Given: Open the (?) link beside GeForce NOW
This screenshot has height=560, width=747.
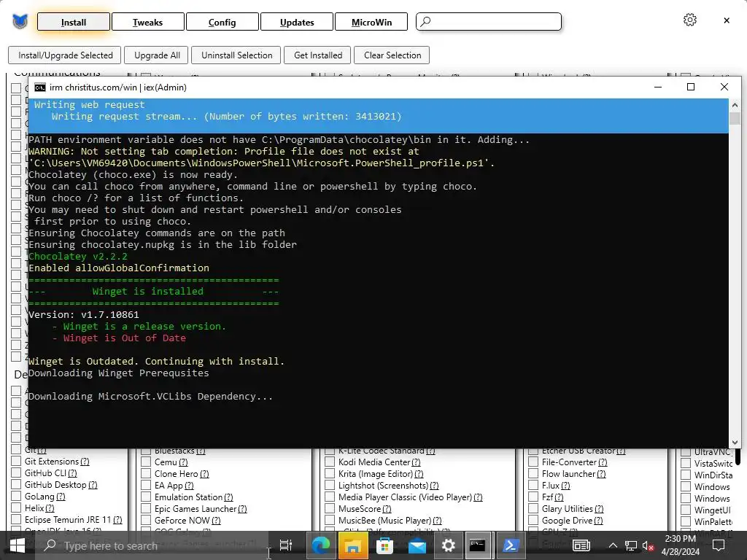Looking at the screenshot, I should point(216,521).
